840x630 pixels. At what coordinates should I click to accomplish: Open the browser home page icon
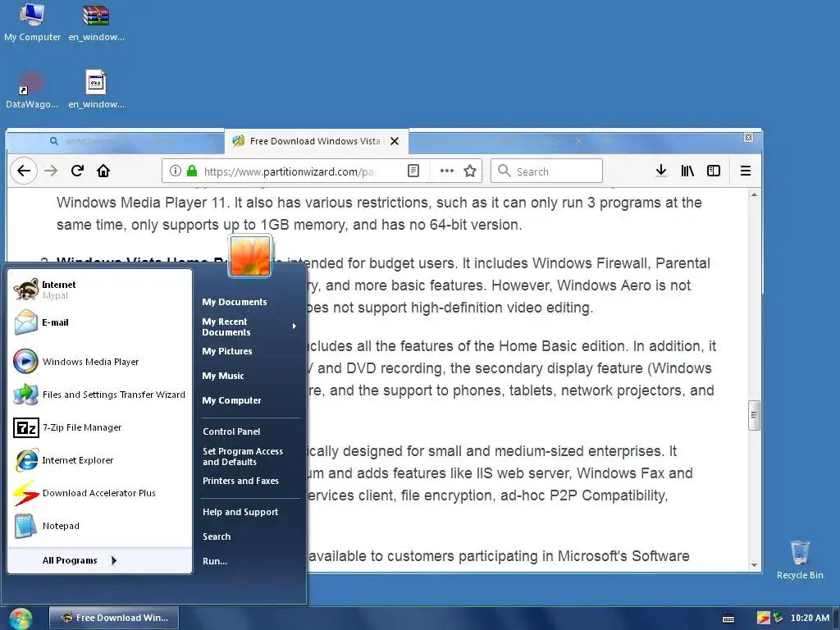click(103, 171)
